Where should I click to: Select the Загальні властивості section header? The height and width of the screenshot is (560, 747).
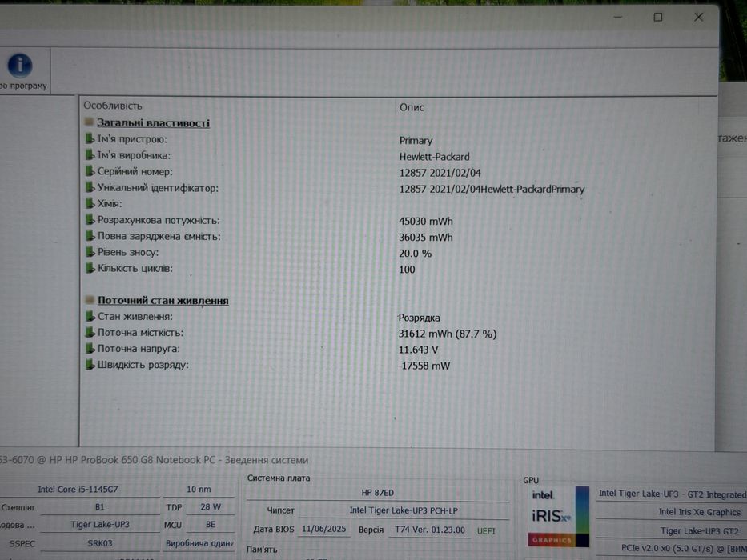tap(154, 123)
